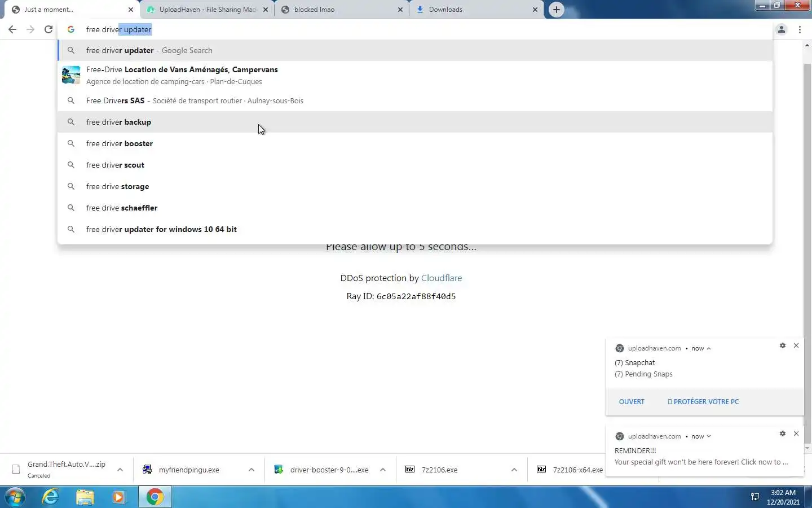This screenshot has height=508, width=812.
Task: Click OUVERT on the Snapchat notification
Action: (x=632, y=402)
